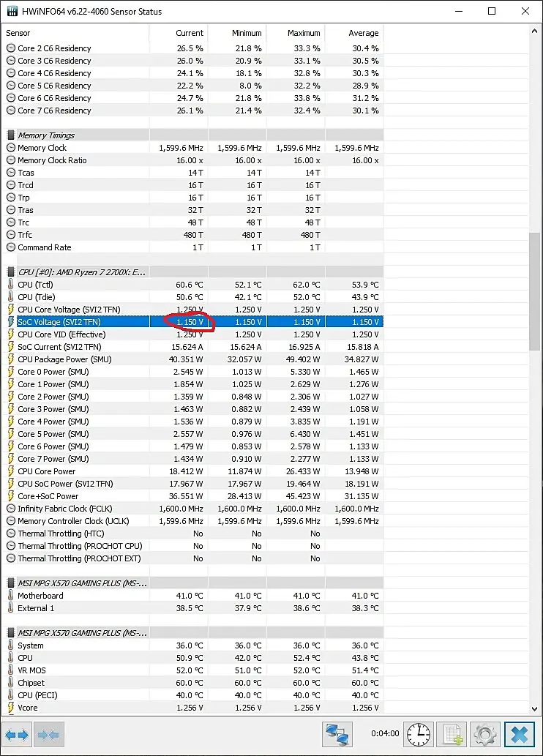Select the CPU (Tctl) temperature row
Viewport: 543px width, 756px height.
(x=195, y=285)
